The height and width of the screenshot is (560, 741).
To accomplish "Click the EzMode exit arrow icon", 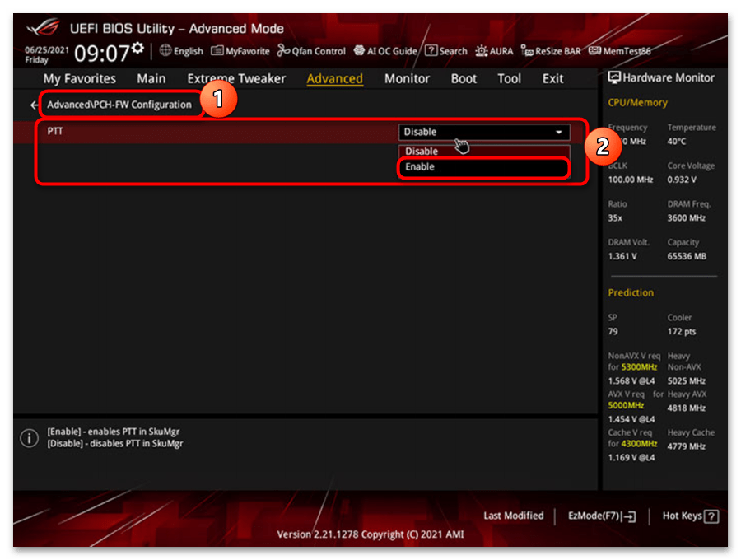I will [x=628, y=516].
